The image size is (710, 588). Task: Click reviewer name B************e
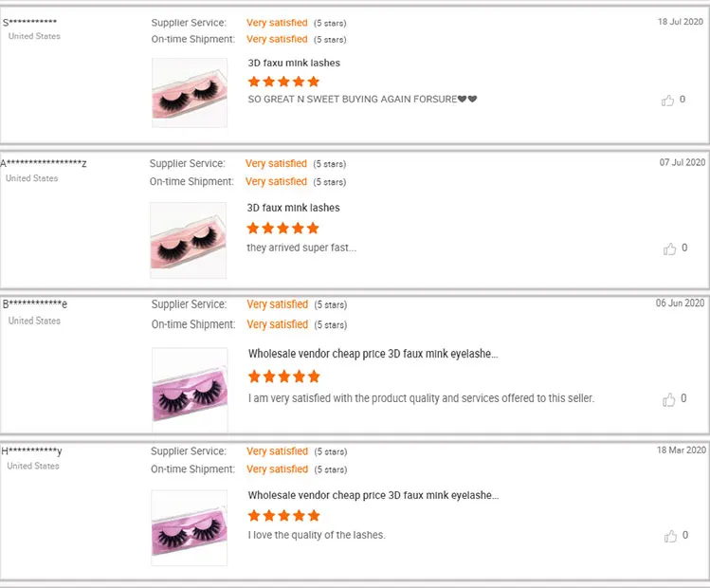click(x=35, y=304)
